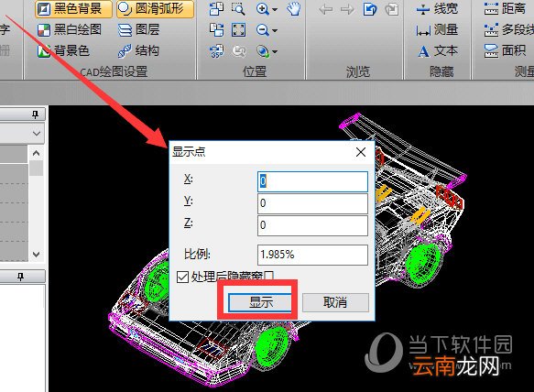Select the 文本 text tool

coord(438,51)
